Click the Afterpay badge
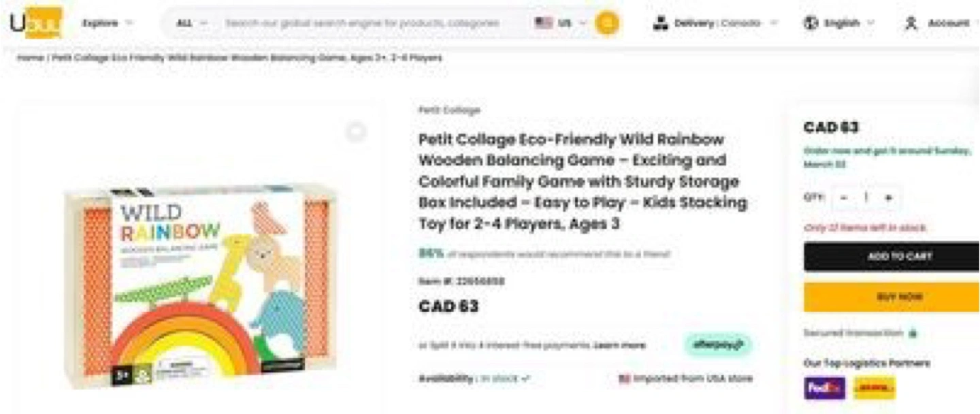980x414 pixels. pyautogui.click(x=718, y=345)
